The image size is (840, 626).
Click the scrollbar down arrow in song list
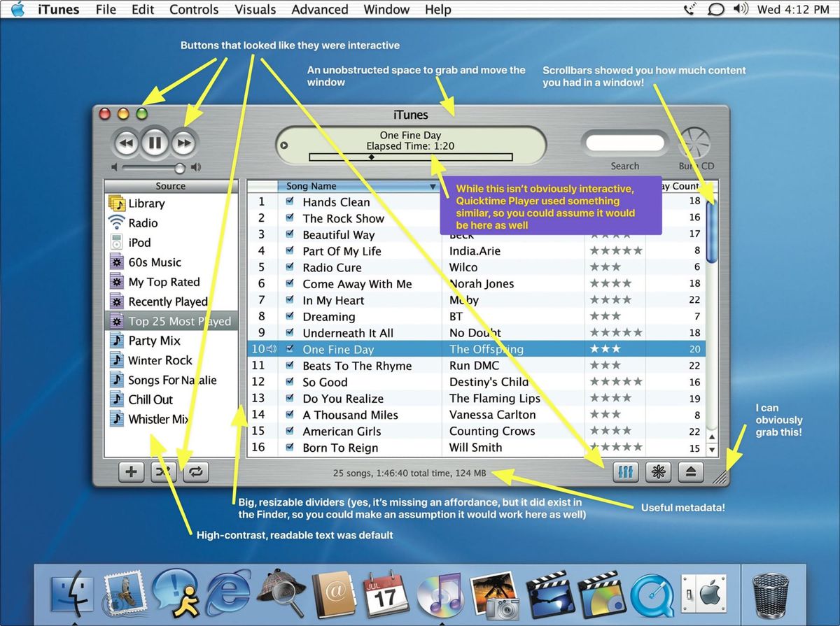[712, 450]
